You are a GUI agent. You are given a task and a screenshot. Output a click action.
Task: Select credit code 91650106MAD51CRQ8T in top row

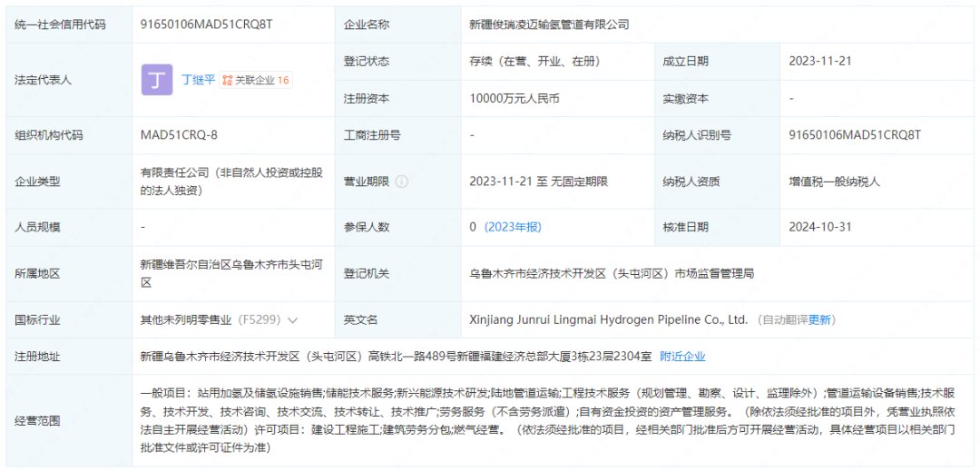coord(207,25)
